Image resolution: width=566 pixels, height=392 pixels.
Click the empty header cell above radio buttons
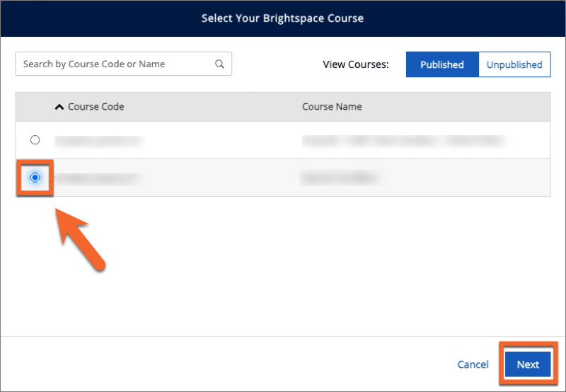click(x=35, y=107)
